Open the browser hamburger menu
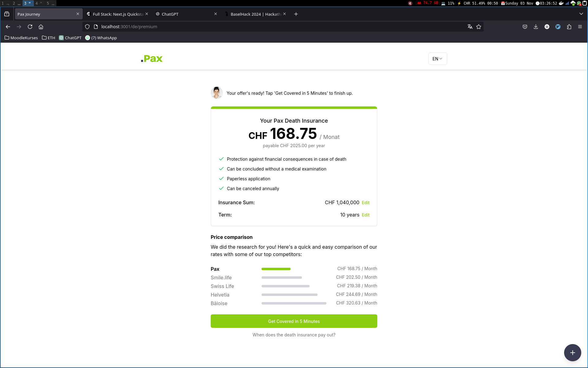 point(580,27)
